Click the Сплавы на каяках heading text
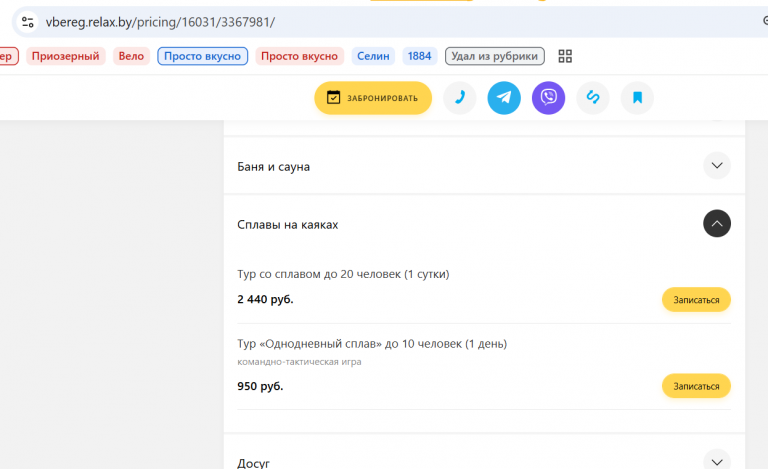The image size is (768, 469). (x=288, y=225)
